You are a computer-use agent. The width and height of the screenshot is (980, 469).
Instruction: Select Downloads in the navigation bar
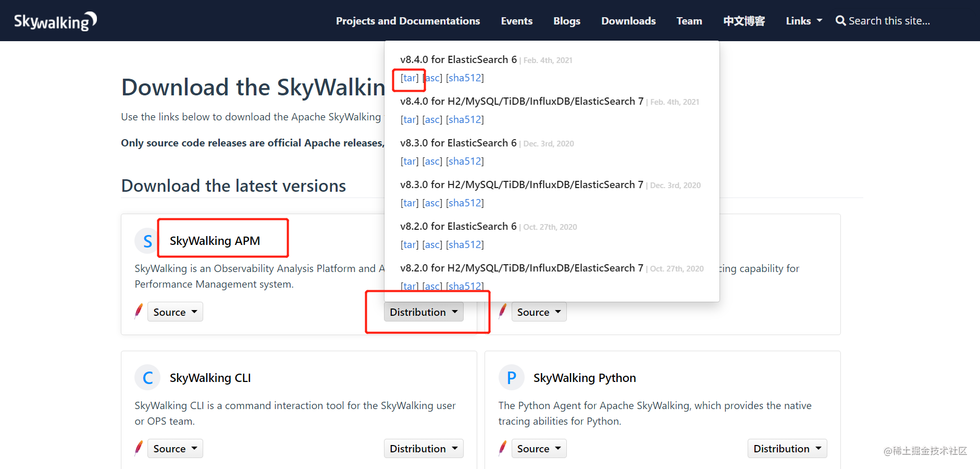coord(628,20)
